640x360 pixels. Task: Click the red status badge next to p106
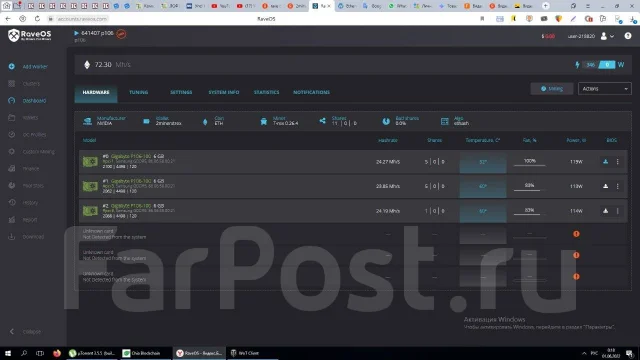[x=121, y=34]
